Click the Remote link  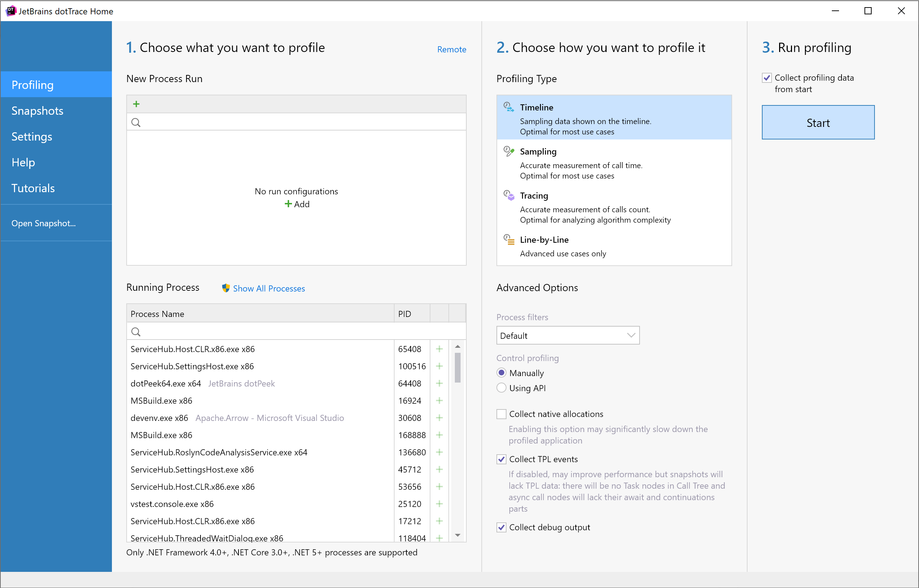452,49
